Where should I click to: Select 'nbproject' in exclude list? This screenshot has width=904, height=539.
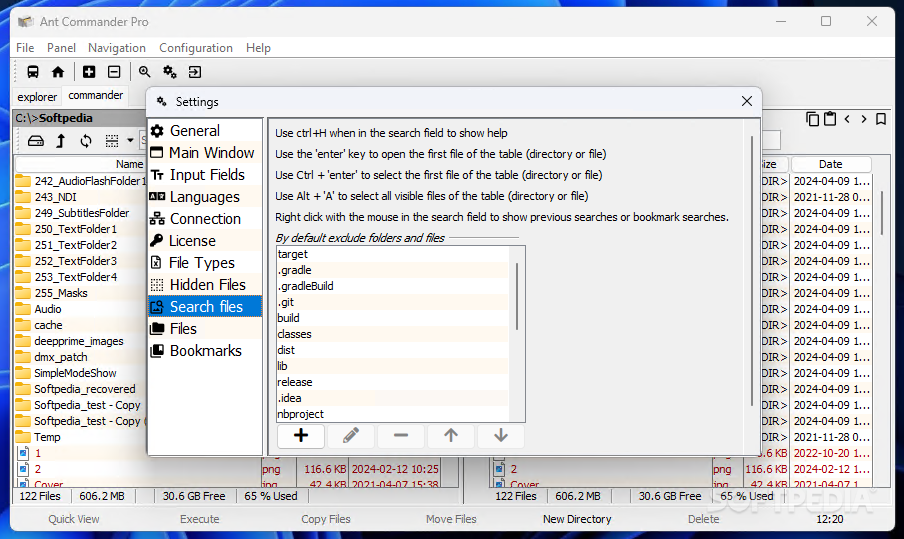pos(393,414)
